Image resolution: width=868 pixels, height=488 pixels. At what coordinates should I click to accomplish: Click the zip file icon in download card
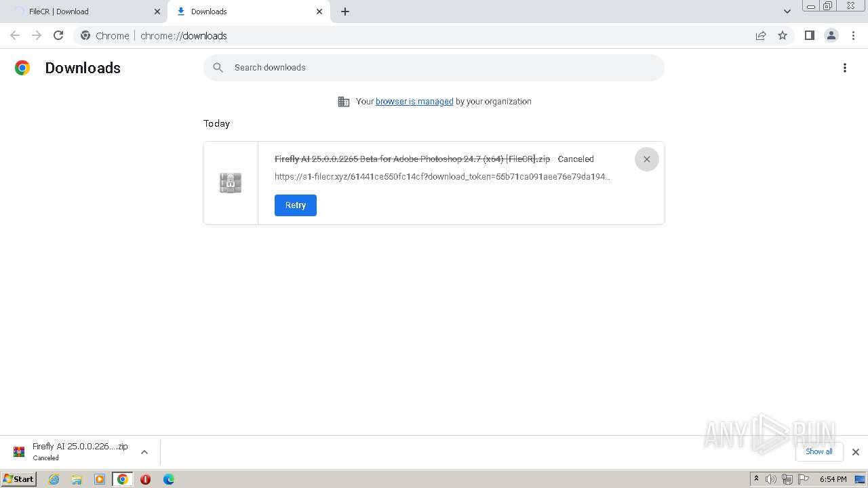pos(231,183)
